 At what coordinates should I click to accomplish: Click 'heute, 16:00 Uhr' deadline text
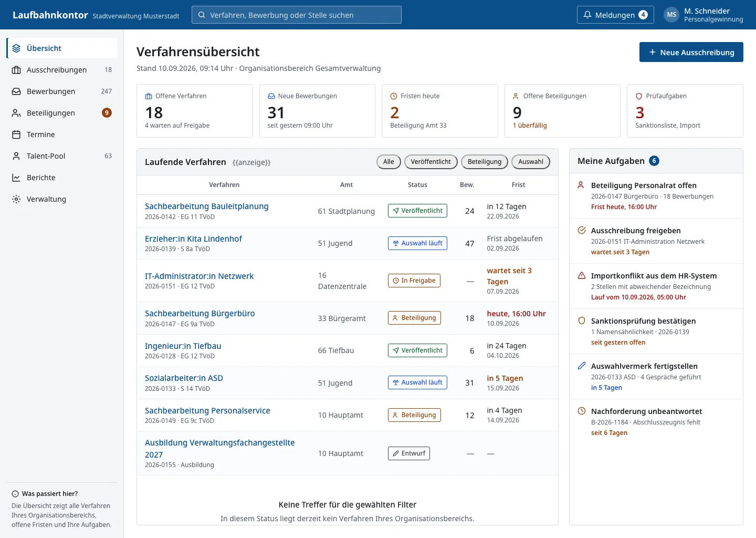pos(516,314)
